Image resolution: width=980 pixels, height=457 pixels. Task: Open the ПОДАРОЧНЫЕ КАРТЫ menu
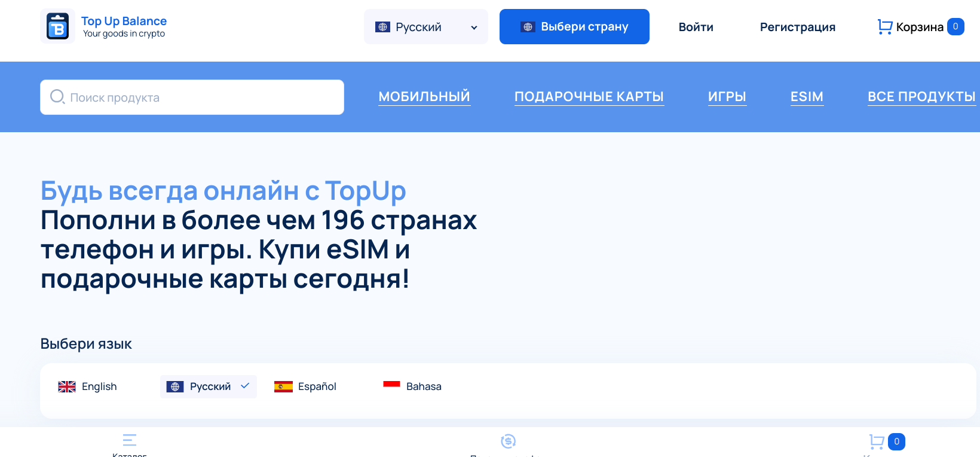tap(589, 96)
